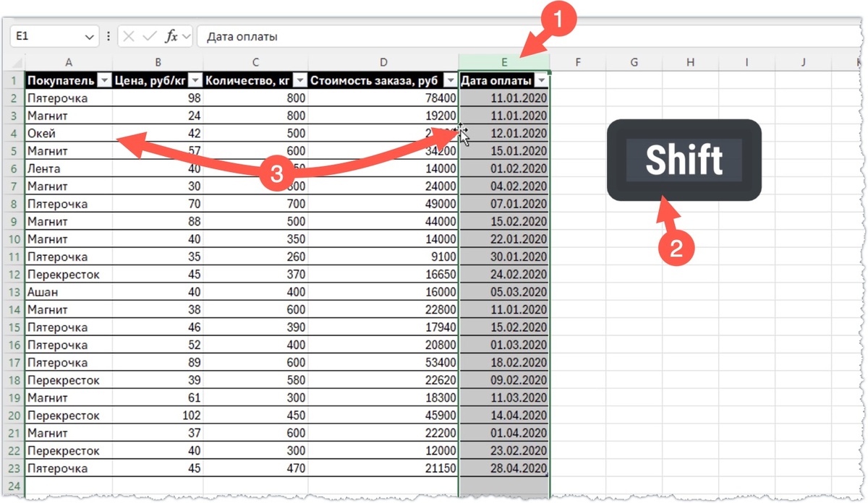This screenshot has height=503, width=868.
Task: Open the Покупатель filter dropdown
Action: (x=104, y=80)
